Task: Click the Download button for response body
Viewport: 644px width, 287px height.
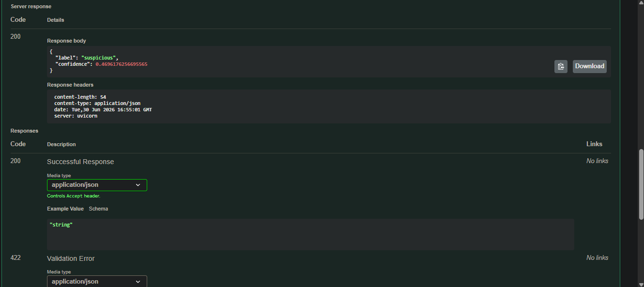Action: coord(590,66)
